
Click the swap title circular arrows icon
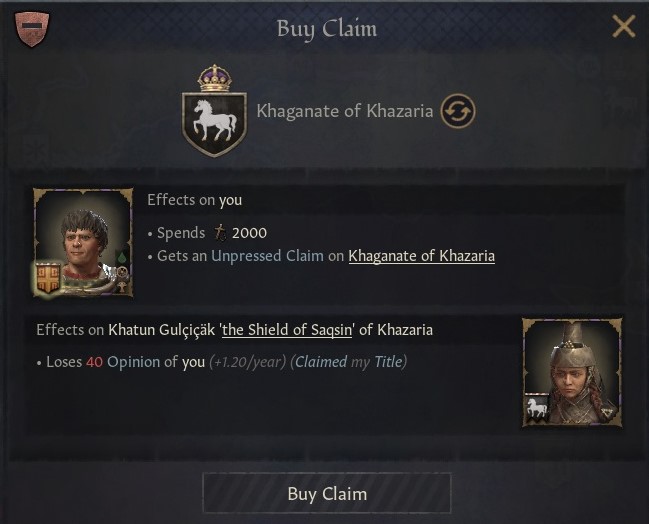(457, 110)
